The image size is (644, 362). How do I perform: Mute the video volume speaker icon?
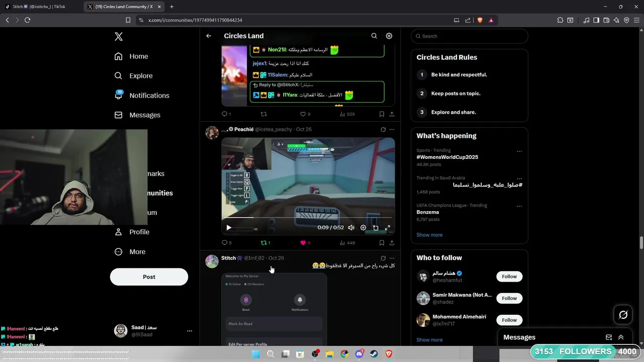pos(351,228)
